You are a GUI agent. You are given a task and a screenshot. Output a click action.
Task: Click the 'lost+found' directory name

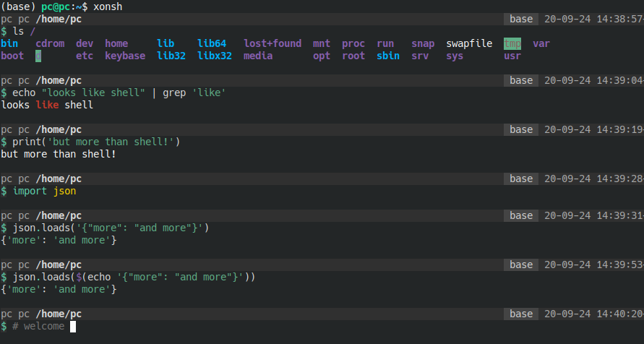(272, 43)
